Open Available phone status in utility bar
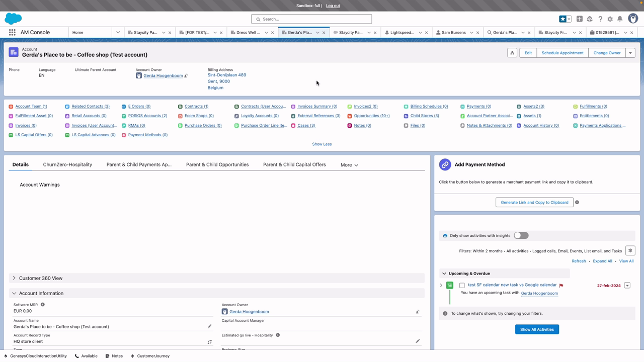This screenshot has height=362, width=644. (86, 356)
